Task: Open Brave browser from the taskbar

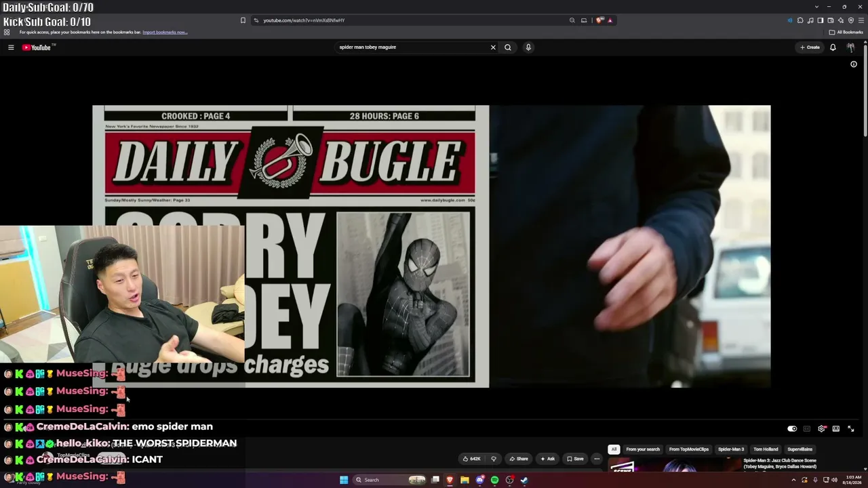Action: point(450,480)
